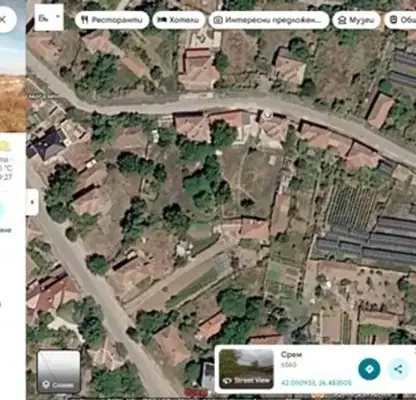Open the teal directions diamond icon
This screenshot has height=400, width=416.
tap(369, 369)
